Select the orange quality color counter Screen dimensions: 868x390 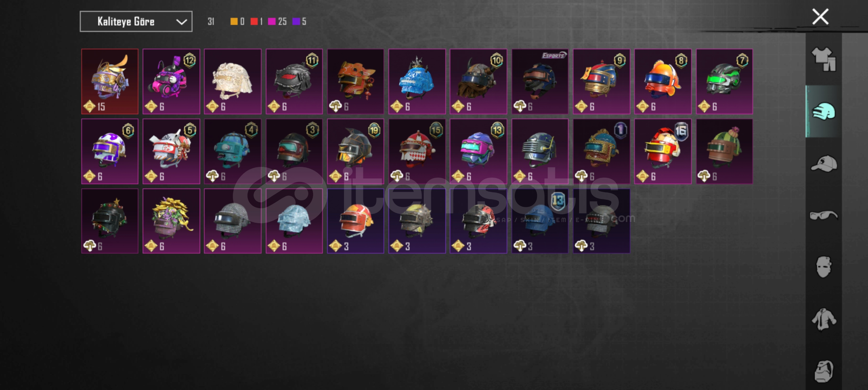click(x=238, y=22)
